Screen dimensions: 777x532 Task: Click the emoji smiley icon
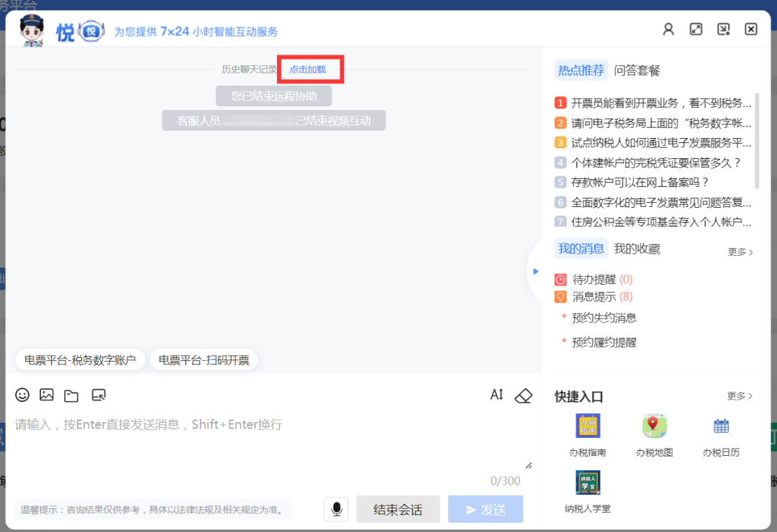(x=22, y=395)
